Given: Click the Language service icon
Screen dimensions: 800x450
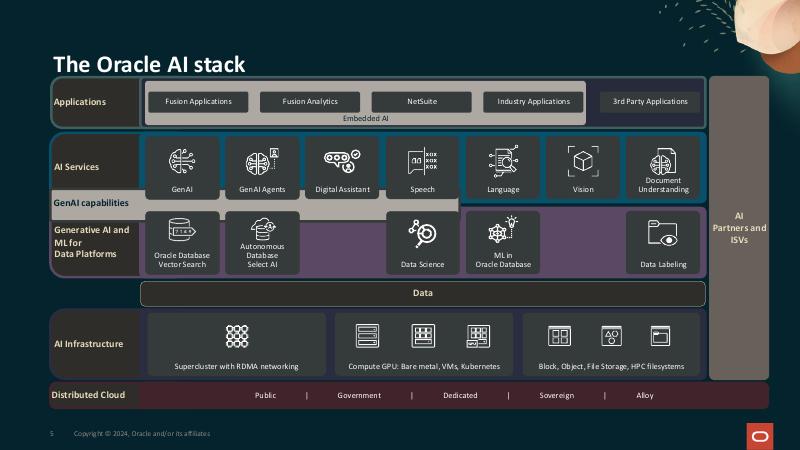Looking at the screenshot, I should click(503, 161).
